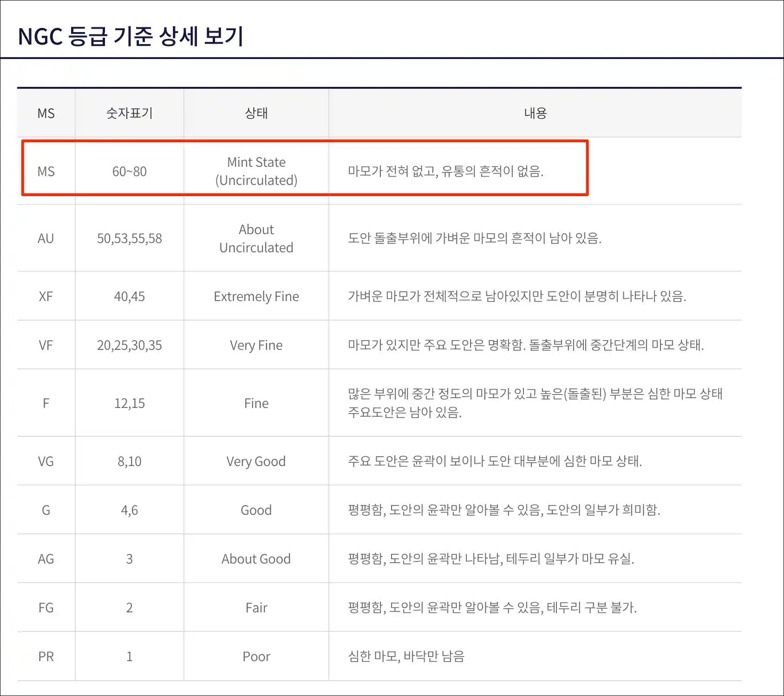Select the 'VG' grade code cell
The height and width of the screenshot is (696, 784).
tap(46, 461)
